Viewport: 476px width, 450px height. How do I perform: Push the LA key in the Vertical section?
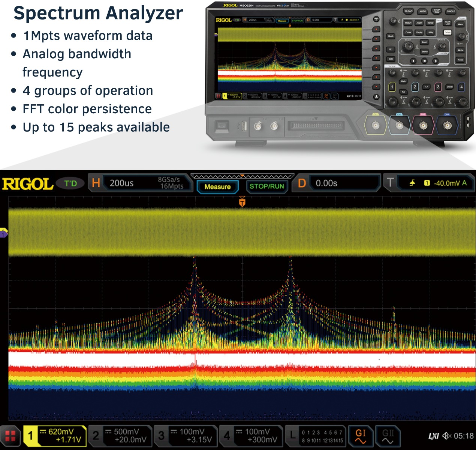427,87
